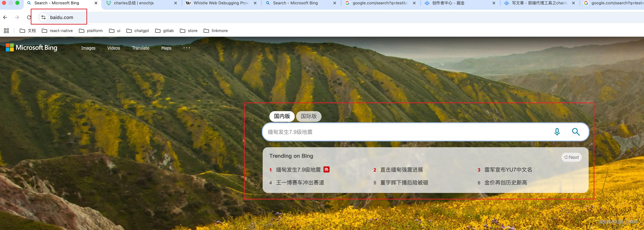Close the Whistle Web Debugging Proxy tab
This screenshot has height=230, width=644.
point(255,3)
